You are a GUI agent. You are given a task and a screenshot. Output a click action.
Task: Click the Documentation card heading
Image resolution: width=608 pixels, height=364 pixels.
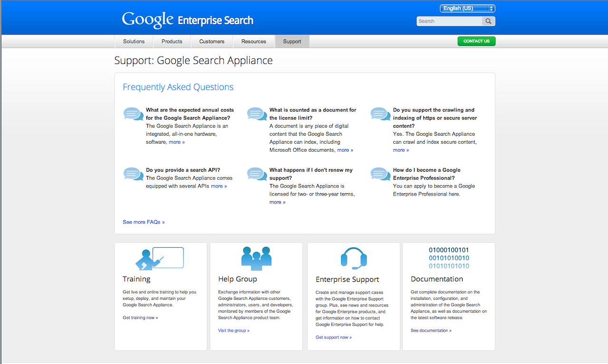coord(437,279)
